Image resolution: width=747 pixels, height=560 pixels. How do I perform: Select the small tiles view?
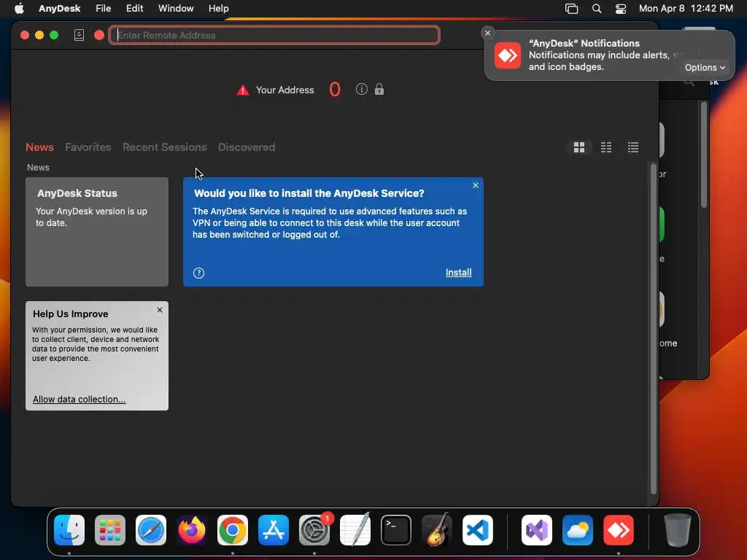click(606, 147)
